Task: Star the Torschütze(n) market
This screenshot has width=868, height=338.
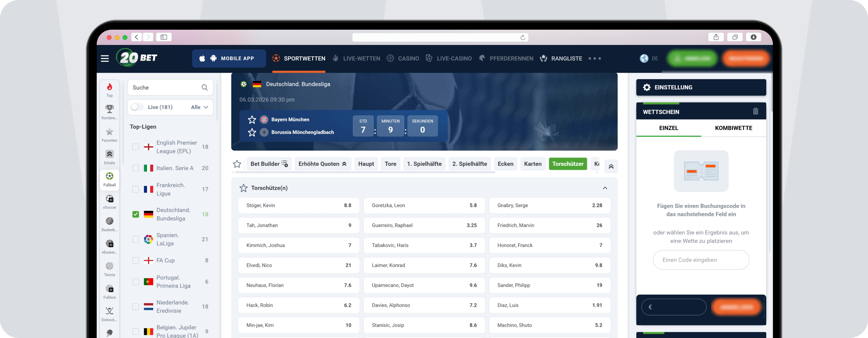Action: (244, 188)
